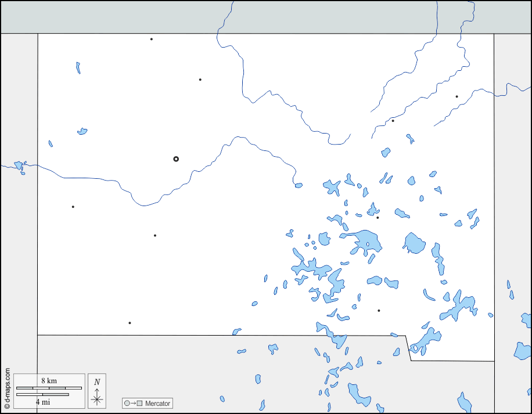Click the Mercator projection badge
The width and height of the screenshot is (532, 414).
(148, 403)
